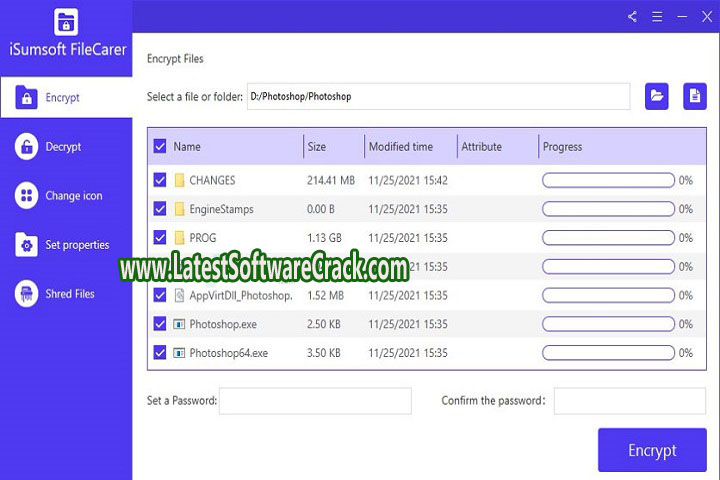Click the Shred Files shredder icon

(x=26, y=294)
